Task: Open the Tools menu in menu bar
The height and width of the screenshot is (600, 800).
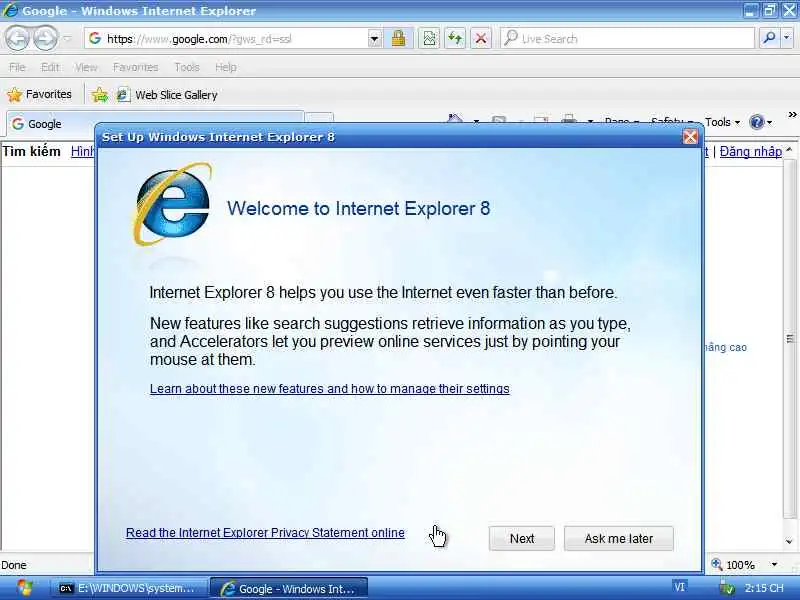Action: pyautogui.click(x=187, y=67)
